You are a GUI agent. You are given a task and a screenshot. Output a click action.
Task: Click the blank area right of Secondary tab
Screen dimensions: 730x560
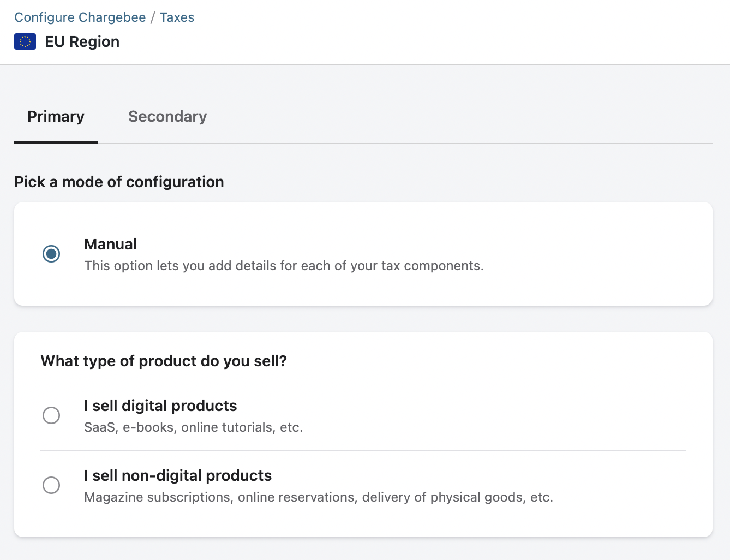coord(458,117)
